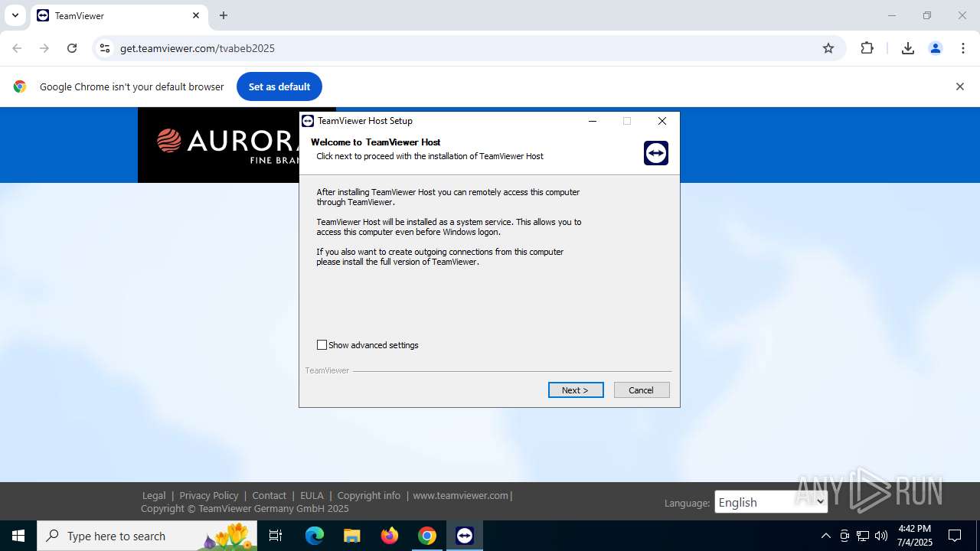
Task: Dismiss default browser notification bar
Action: pyautogui.click(x=960, y=86)
